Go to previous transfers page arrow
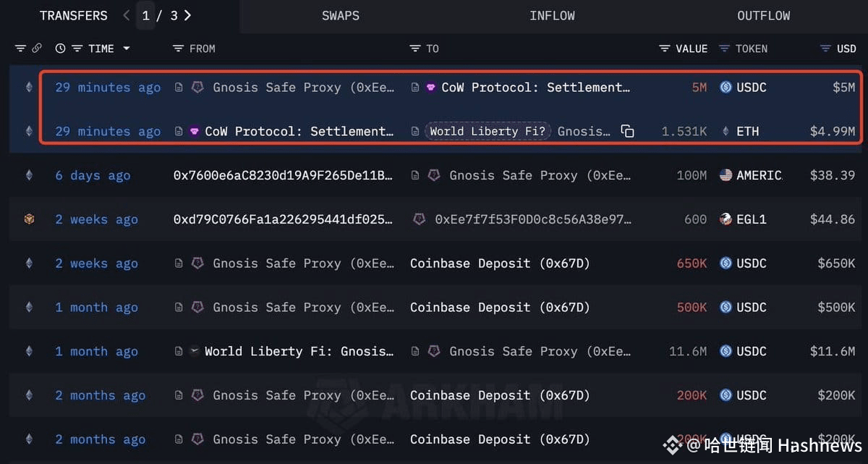Viewport: 868px width, 464px height. (x=127, y=15)
